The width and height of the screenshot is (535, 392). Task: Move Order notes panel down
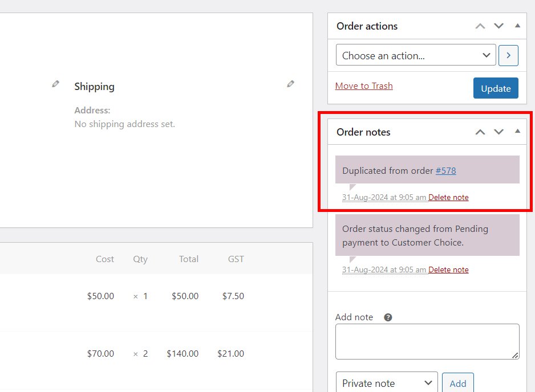[499, 132]
